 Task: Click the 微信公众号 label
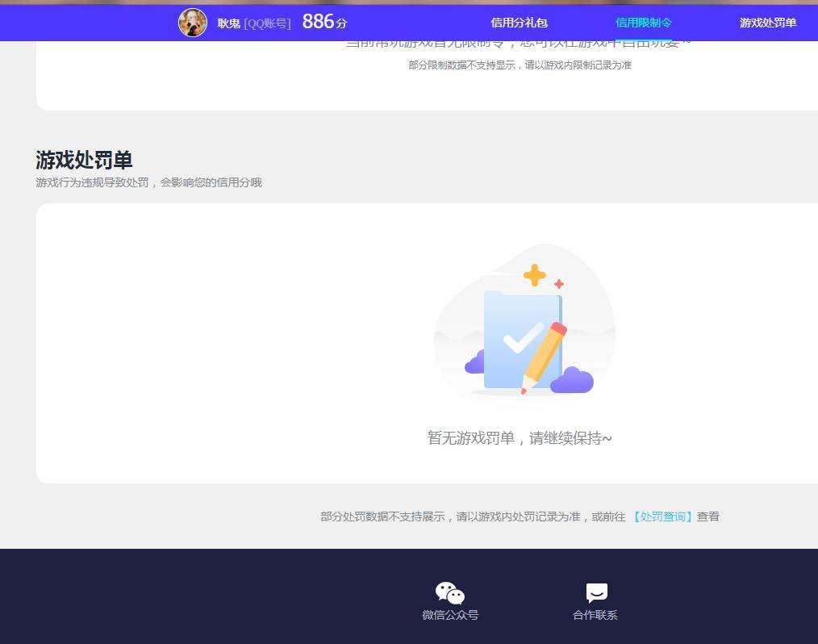[450, 615]
